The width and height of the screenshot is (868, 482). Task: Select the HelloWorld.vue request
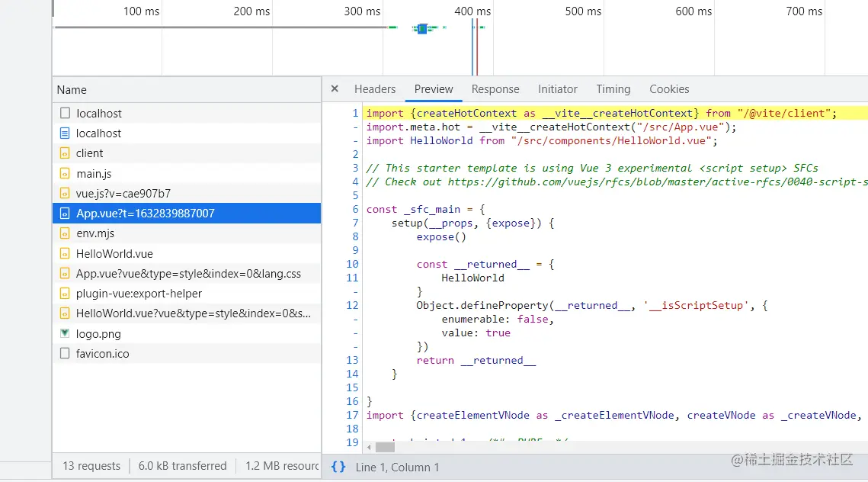pos(187,254)
